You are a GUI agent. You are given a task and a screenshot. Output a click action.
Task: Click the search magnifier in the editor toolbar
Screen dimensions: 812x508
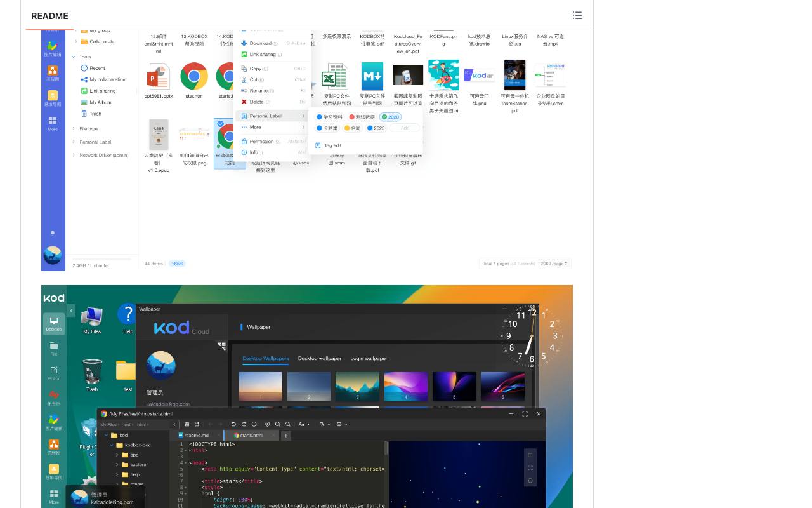(x=278, y=424)
